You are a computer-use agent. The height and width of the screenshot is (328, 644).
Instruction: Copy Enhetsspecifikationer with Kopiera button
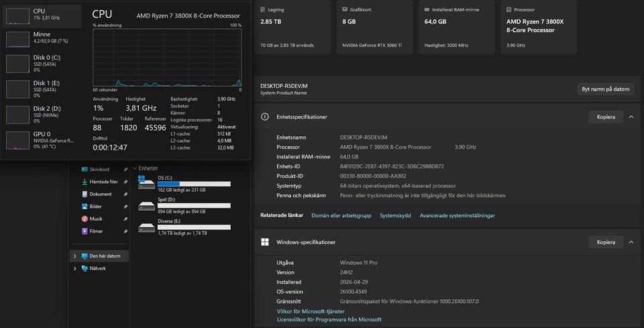point(606,117)
